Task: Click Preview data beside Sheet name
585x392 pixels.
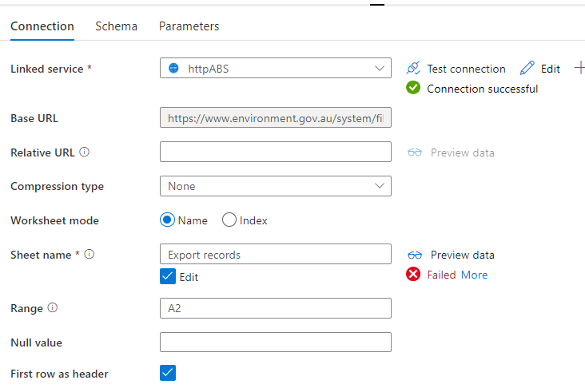Action: pyautogui.click(x=463, y=255)
